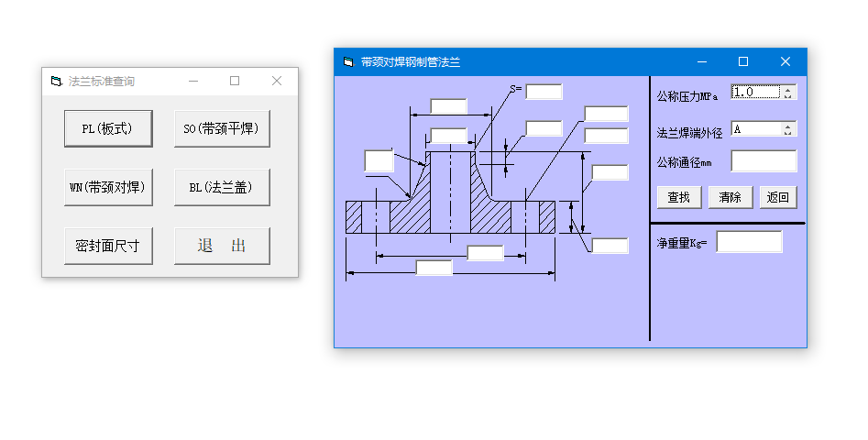This screenshot has width=868, height=440.
Task: Click up arrow of 法兰焊端外径 selector
Action: coord(788,126)
